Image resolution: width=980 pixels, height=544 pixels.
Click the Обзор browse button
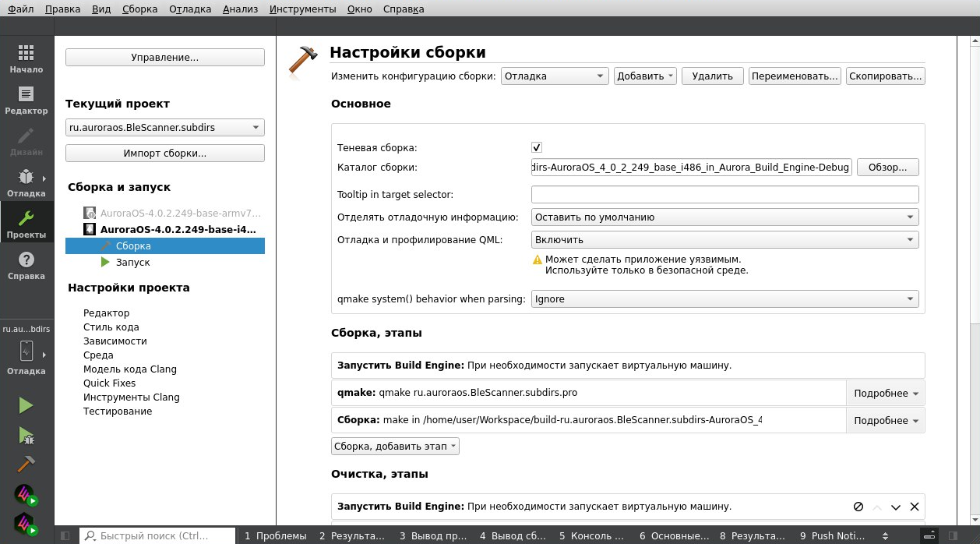(887, 168)
